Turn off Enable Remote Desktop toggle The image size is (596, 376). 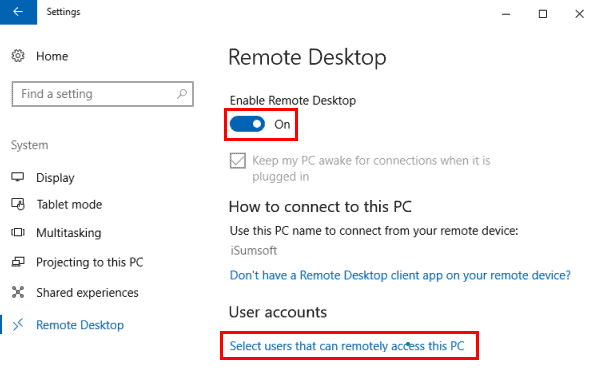point(247,124)
